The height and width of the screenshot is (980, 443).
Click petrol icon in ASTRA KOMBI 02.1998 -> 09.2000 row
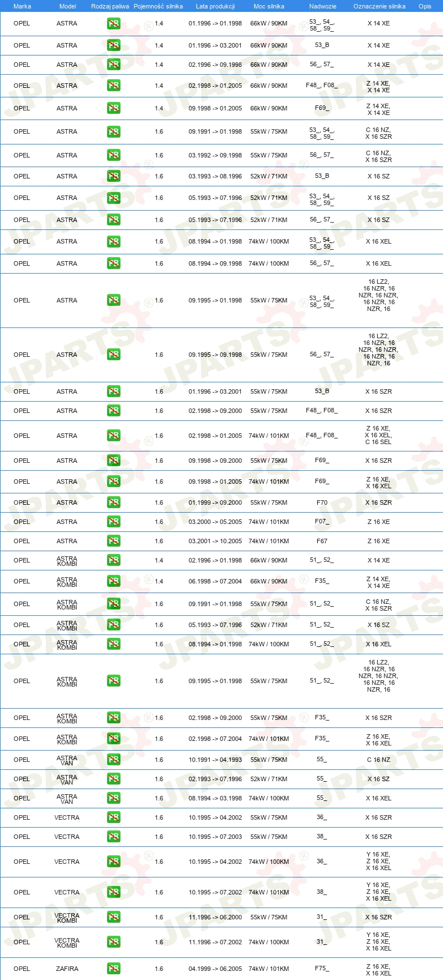[x=114, y=718]
